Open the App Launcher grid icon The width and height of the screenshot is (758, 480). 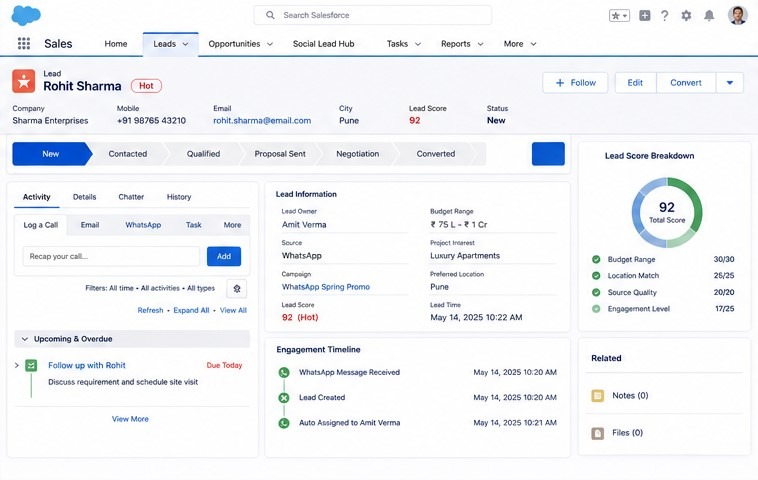click(24, 44)
